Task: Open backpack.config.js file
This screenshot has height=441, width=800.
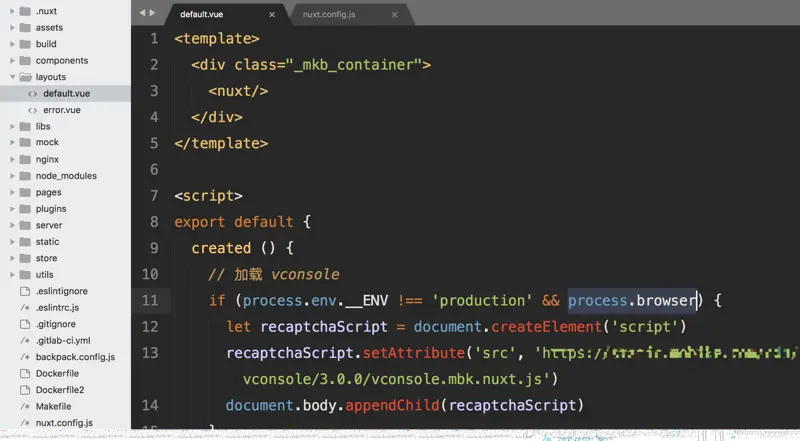Action: point(76,357)
